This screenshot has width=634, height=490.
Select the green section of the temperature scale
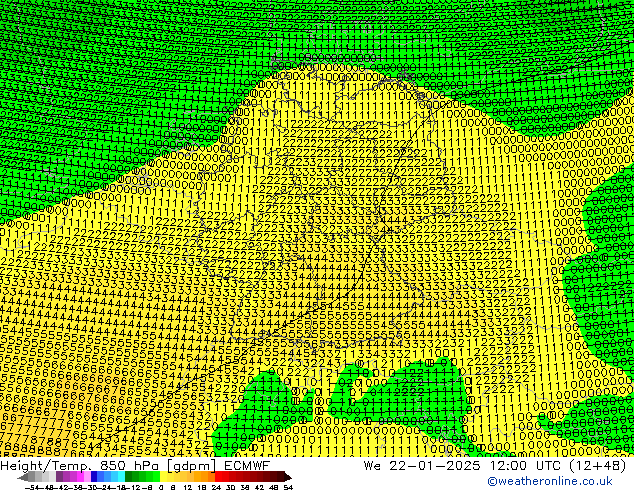coord(142,476)
